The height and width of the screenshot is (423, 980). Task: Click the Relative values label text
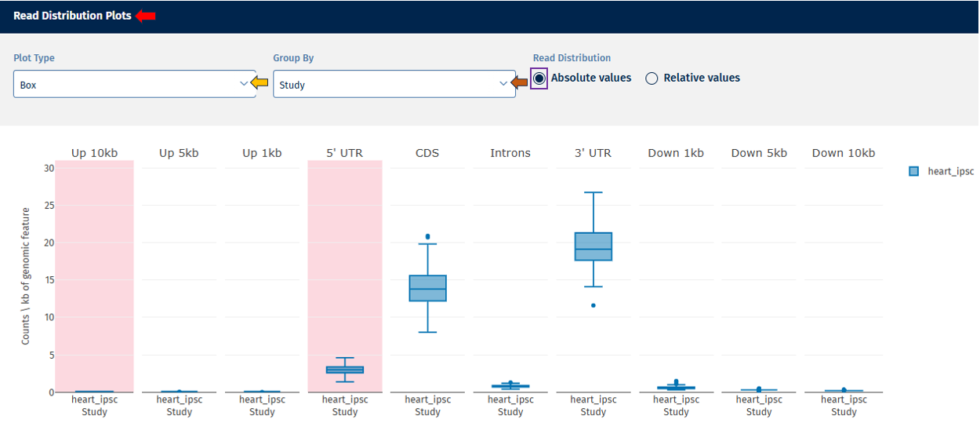(x=702, y=78)
